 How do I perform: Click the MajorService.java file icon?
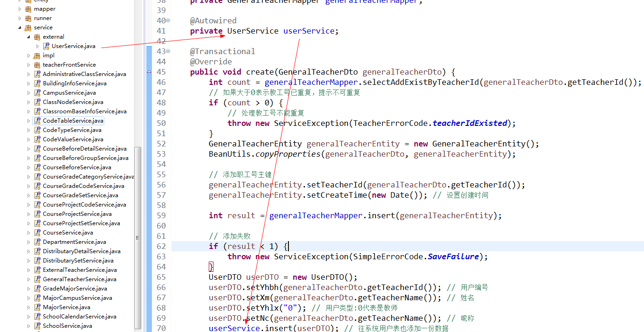coord(37,307)
